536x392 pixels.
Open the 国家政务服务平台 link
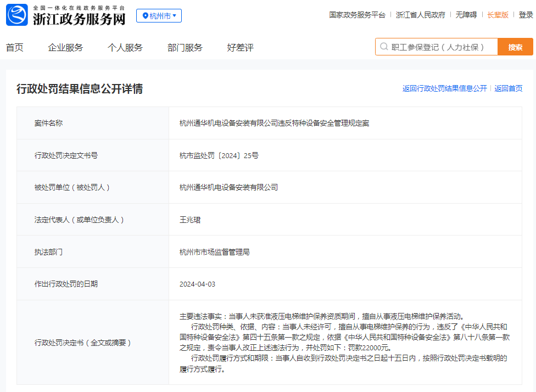(357, 15)
